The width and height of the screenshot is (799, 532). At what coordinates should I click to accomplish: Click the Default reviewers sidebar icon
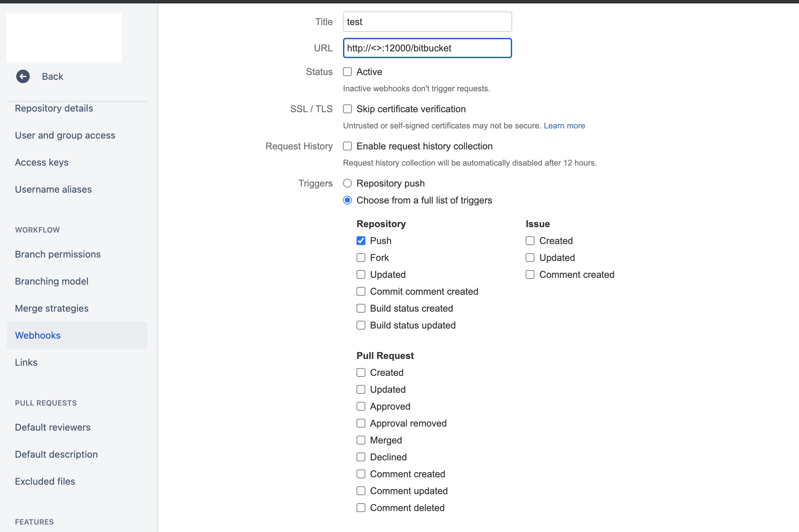52,427
